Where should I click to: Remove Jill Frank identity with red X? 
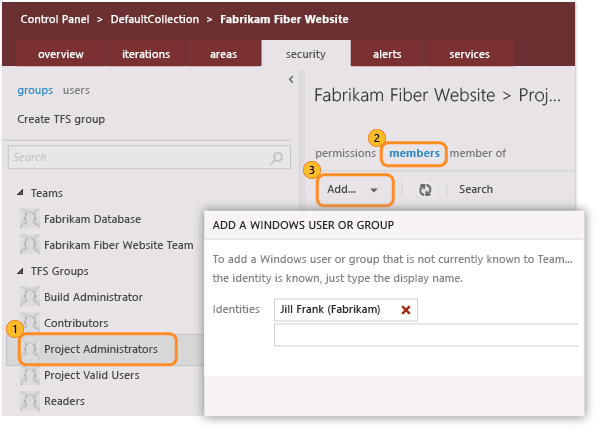(406, 310)
